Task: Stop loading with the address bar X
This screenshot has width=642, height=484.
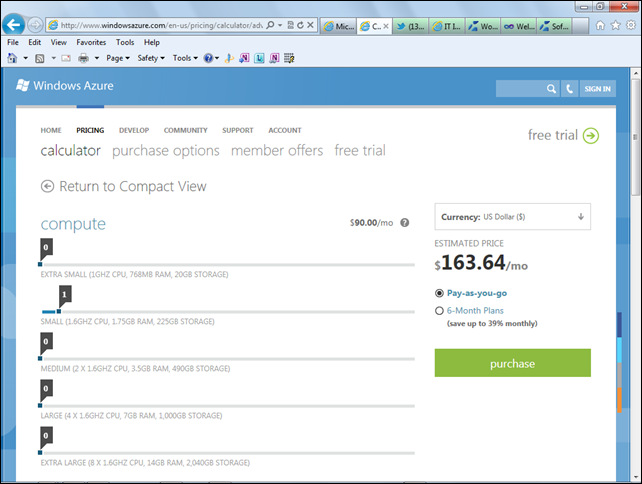Action: pyautogui.click(x=310, y=25)
